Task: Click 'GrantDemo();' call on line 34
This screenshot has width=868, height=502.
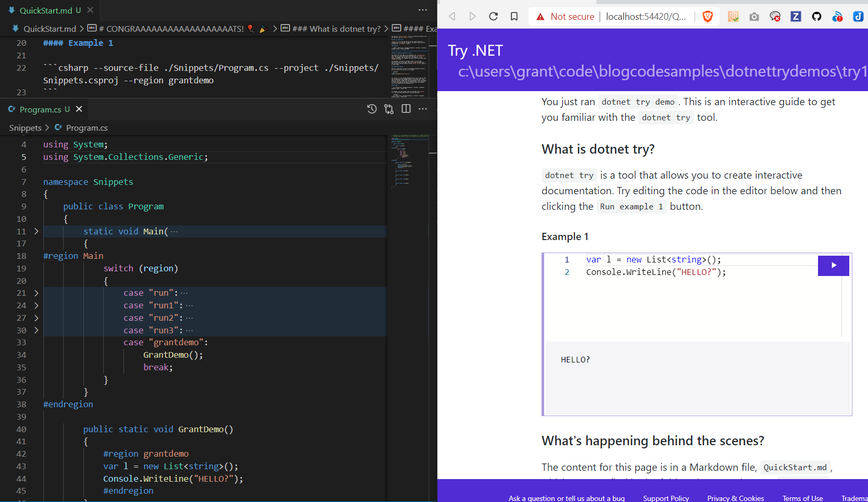Action: click(x=173, y=355)
